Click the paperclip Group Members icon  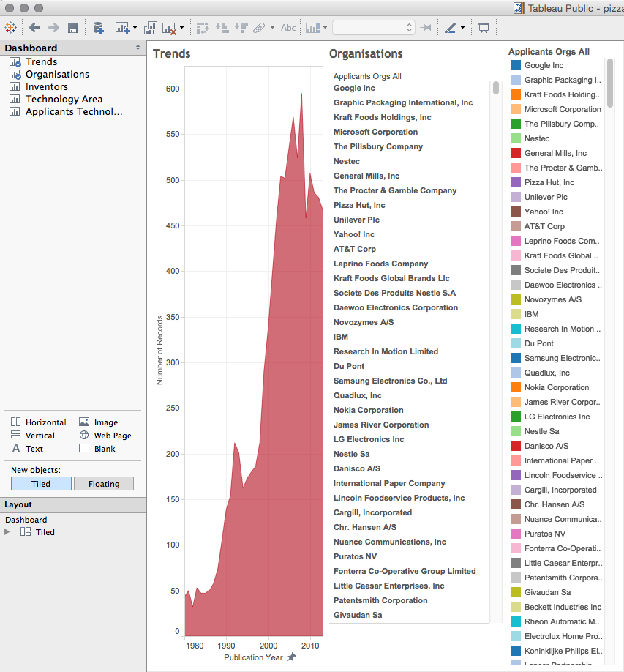tap(259, 28)
